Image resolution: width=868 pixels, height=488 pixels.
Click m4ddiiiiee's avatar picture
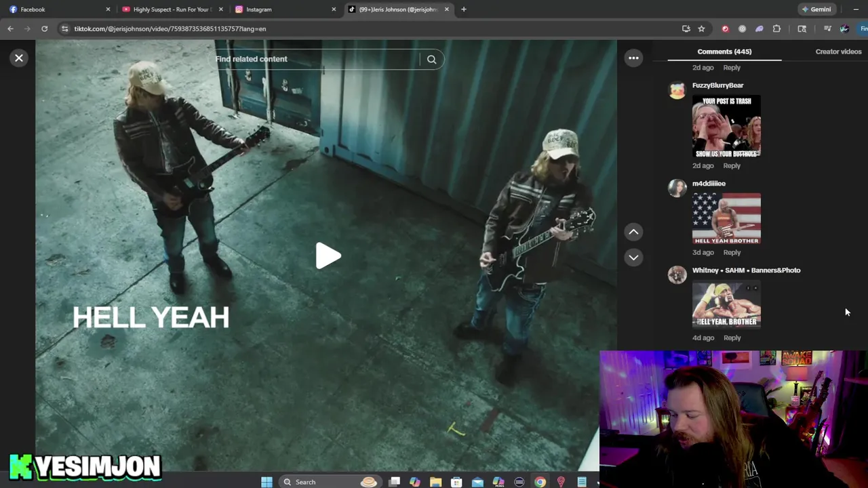pyautogui.click(x=677, y=188)
